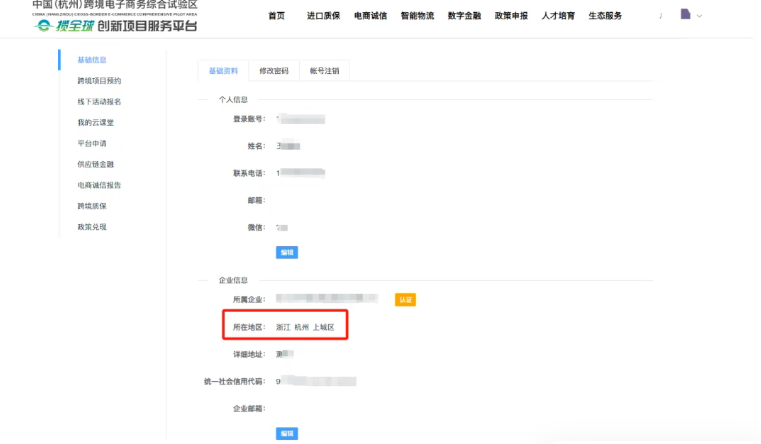
Task: Open 政策申报 in top navigation
Action: point(511,16)
